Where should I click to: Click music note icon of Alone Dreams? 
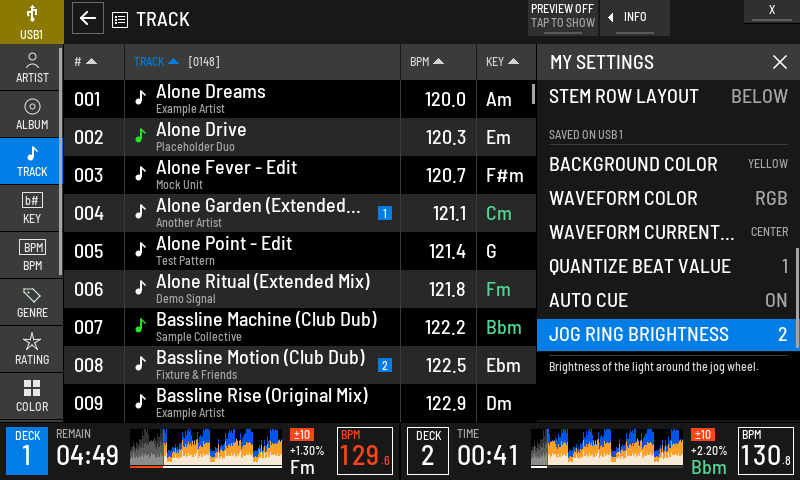(x=140, y=98)
